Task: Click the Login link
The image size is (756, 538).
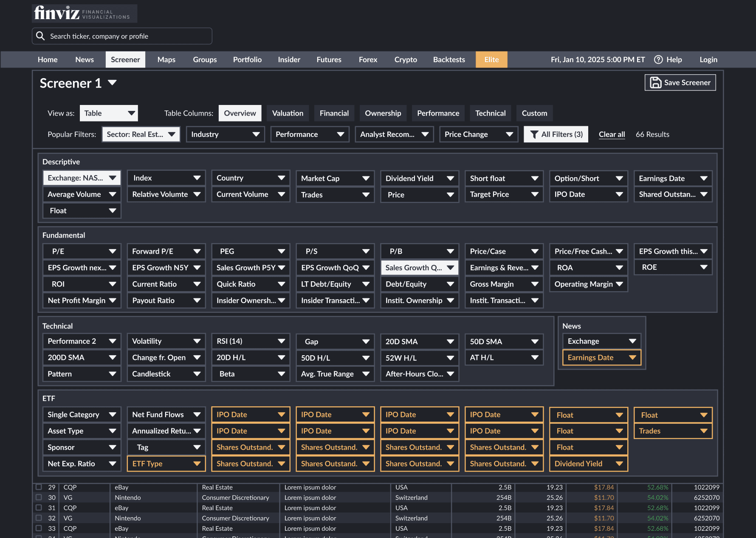Action: coord(708,59)
